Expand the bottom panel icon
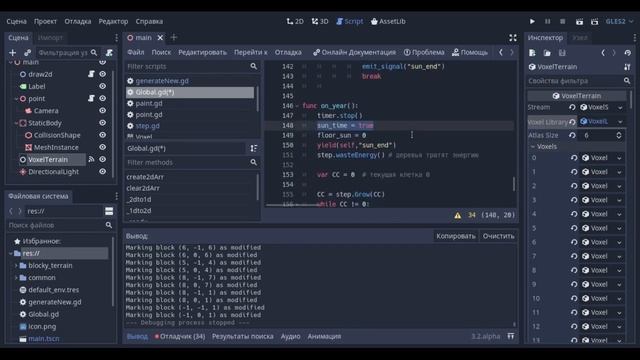 tap(511, 336)
